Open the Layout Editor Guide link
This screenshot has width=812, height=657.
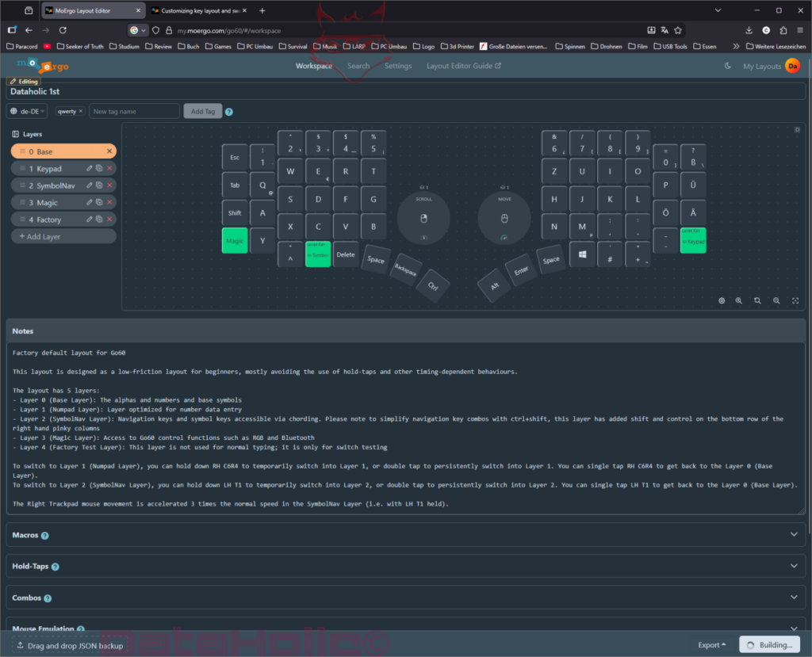[x=464, y=67]
